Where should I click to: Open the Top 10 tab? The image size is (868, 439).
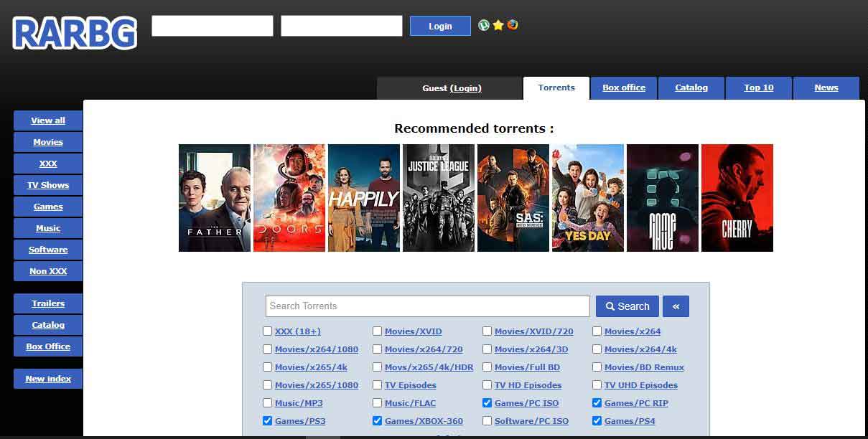(759, 88)
